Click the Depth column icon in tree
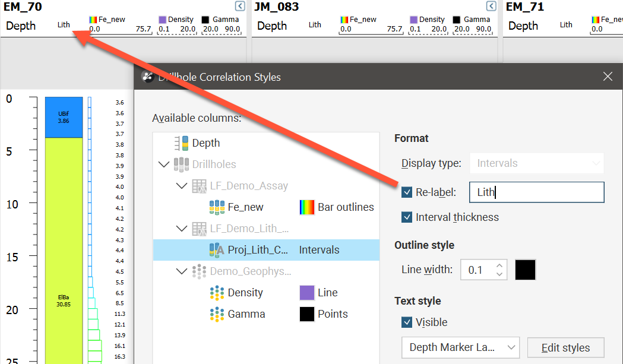This screenshot has height=364, width=623. pyautogui.click(x=181, y=143)
